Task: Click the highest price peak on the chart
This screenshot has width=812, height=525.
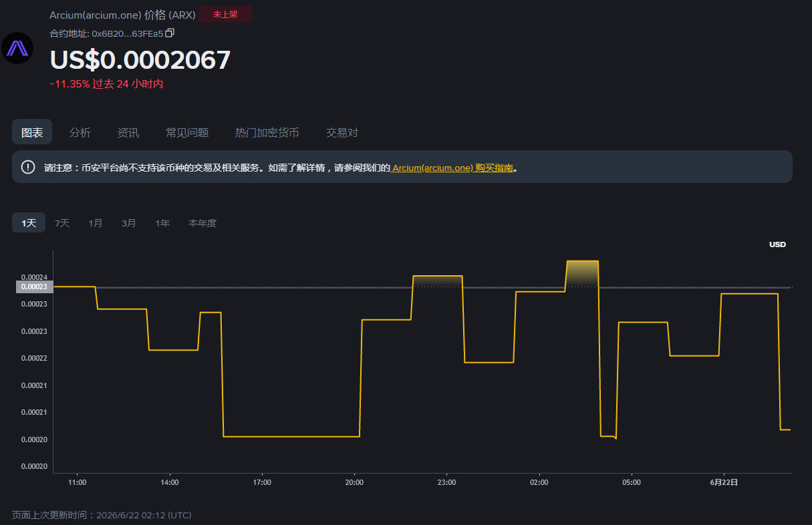Action: 582,261
